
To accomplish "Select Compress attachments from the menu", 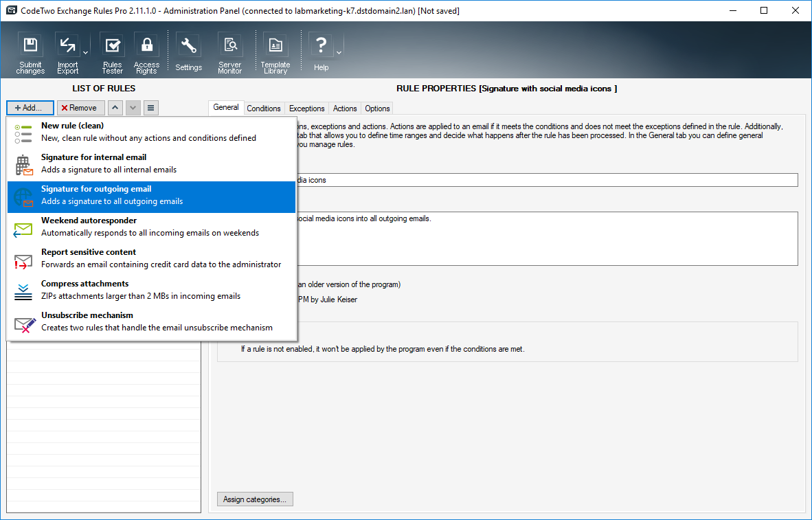I will coord(84,289).
